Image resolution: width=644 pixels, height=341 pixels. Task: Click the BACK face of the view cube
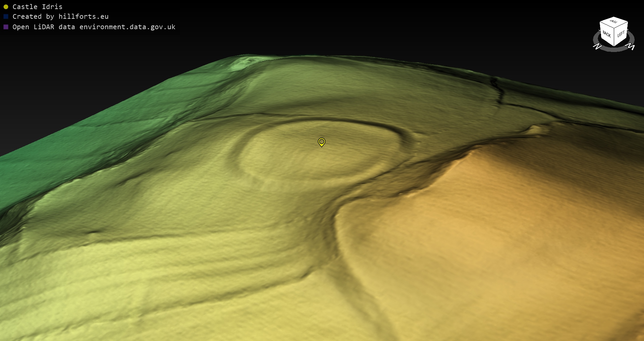click(x=606, y=34)
